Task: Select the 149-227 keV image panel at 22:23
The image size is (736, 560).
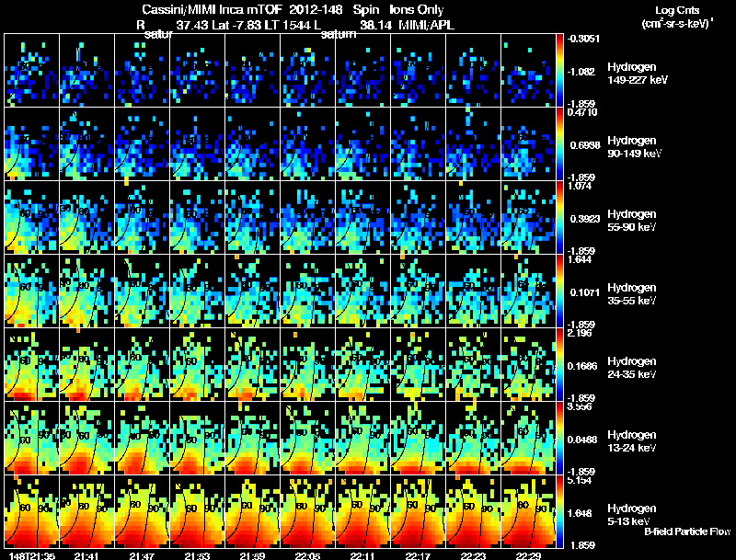Action: [473, 71]
